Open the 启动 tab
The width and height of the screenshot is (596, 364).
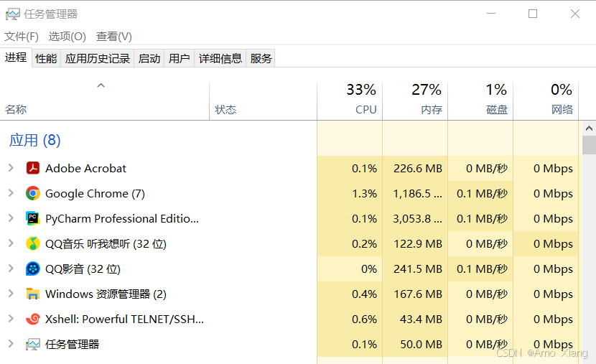click(x=149, y=59)
